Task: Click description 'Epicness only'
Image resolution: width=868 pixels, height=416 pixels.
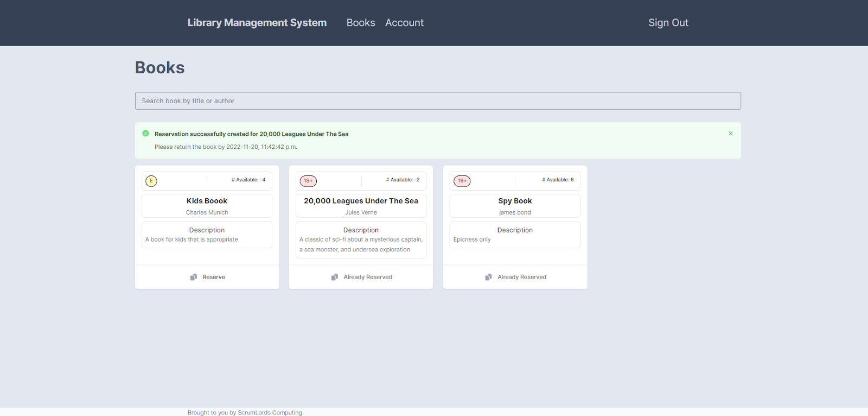Action: pyautogui.click(x=472, y=239)
